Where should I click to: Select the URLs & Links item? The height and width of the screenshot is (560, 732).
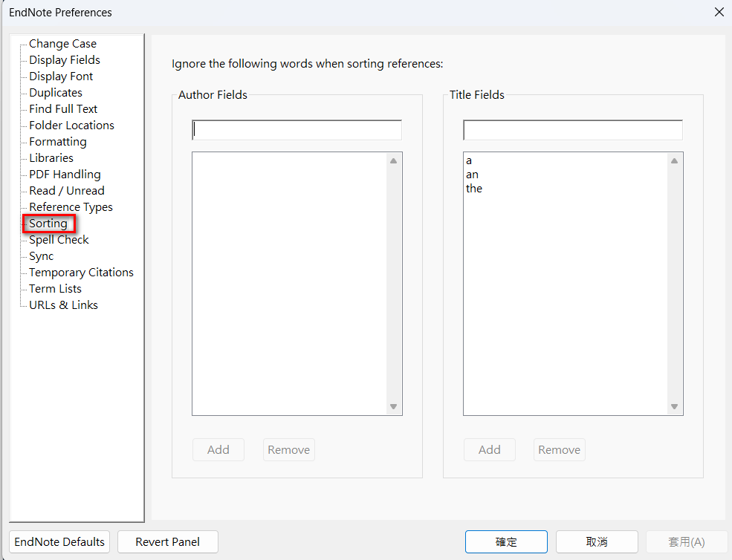click(63, 305)
